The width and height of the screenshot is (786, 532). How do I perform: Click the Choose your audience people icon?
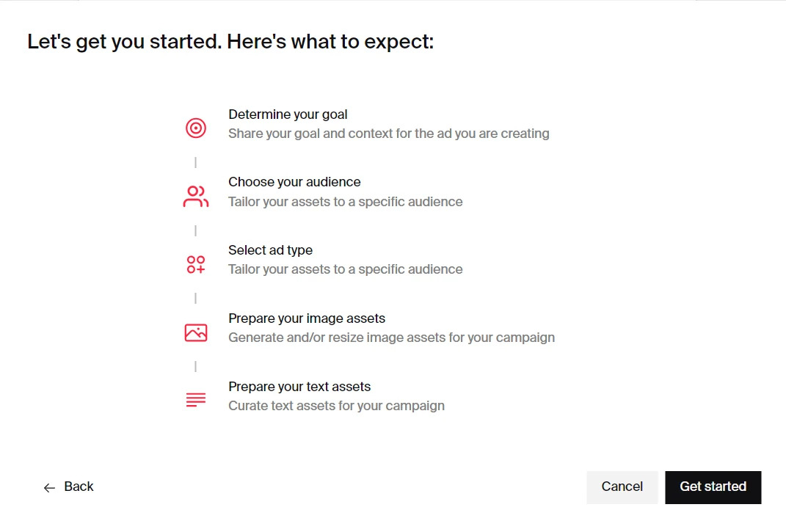tap(194, 194)
